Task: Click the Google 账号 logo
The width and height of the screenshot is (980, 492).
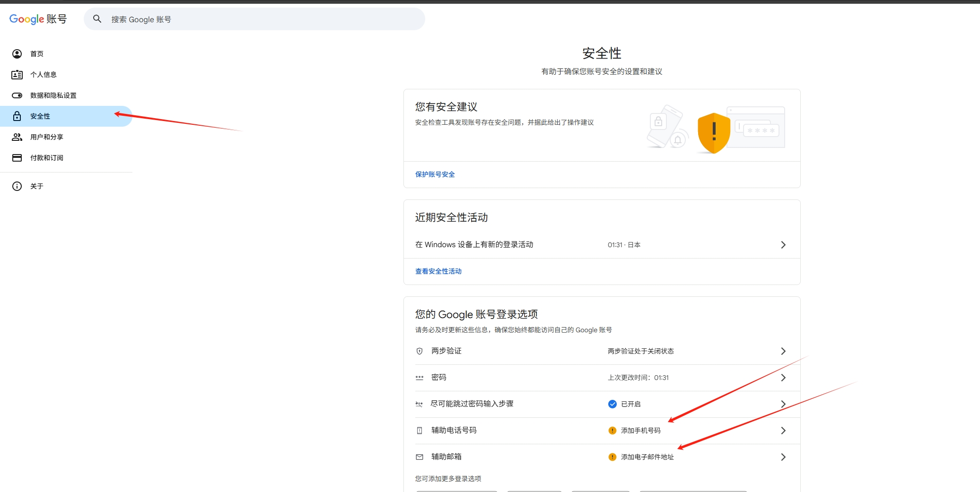Action: 38,19
